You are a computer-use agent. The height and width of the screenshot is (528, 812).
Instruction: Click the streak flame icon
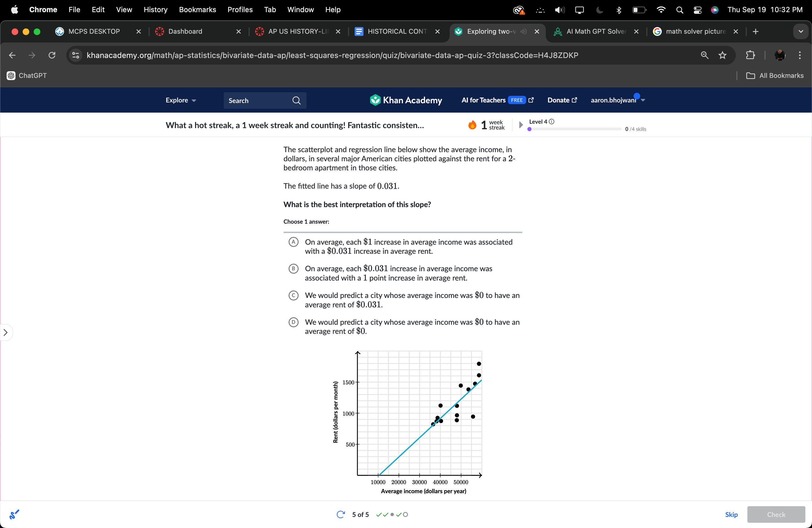(x=472, y=125)
